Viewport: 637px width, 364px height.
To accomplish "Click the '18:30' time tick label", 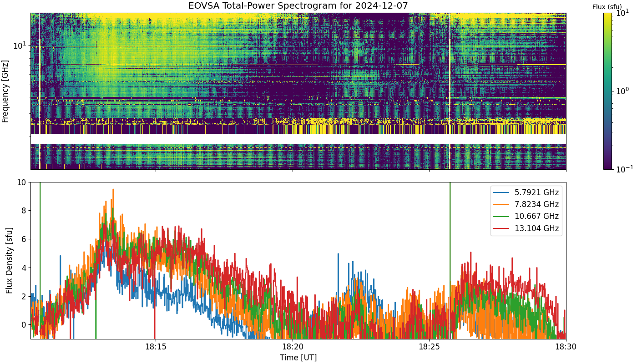I will coord(566,347).
